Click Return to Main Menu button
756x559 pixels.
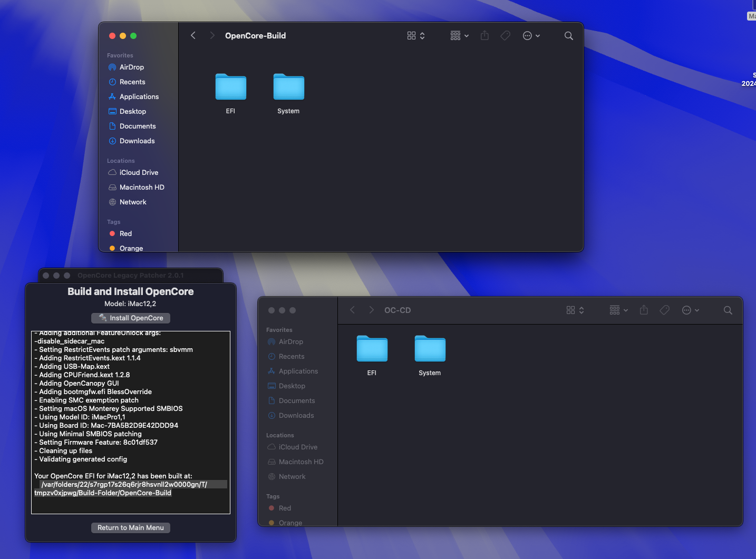(131, 527)
